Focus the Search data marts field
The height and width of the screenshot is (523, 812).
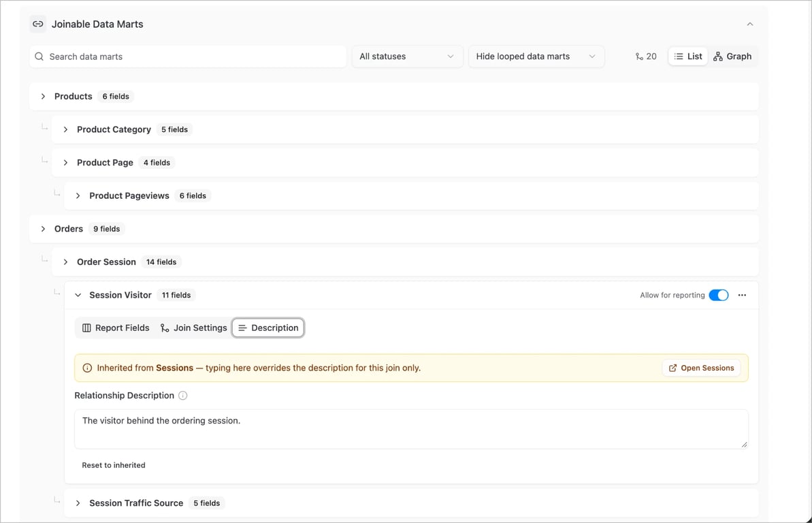(x=188, y=57)
